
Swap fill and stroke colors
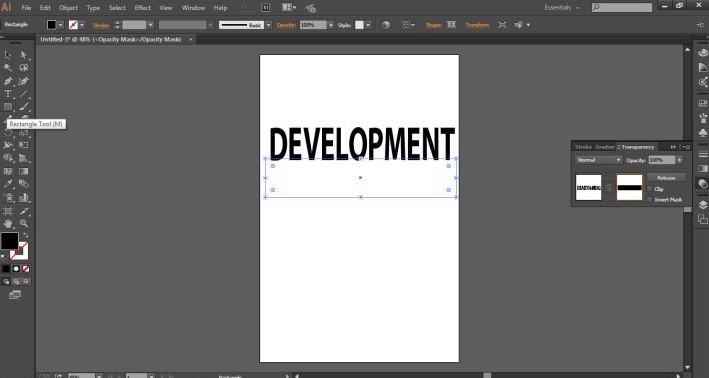(25, 235)
